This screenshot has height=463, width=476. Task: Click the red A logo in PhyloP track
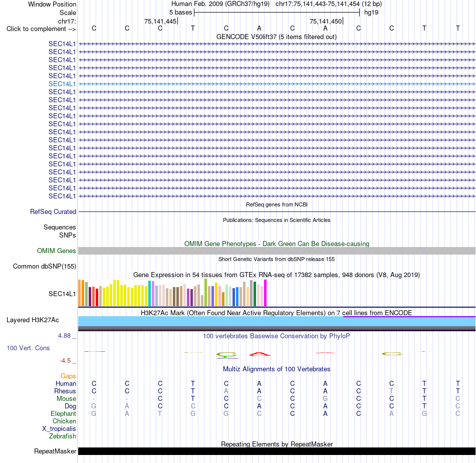click(x=259, y=354)
